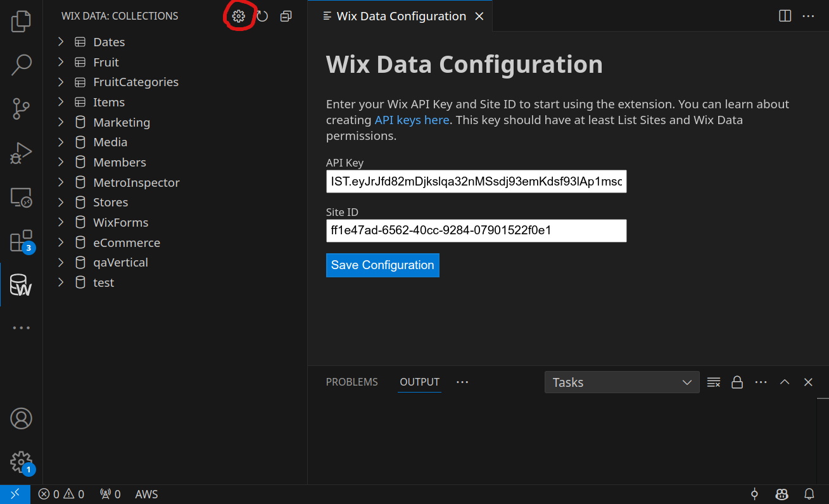Expand the Dates collection

point(61,42)
